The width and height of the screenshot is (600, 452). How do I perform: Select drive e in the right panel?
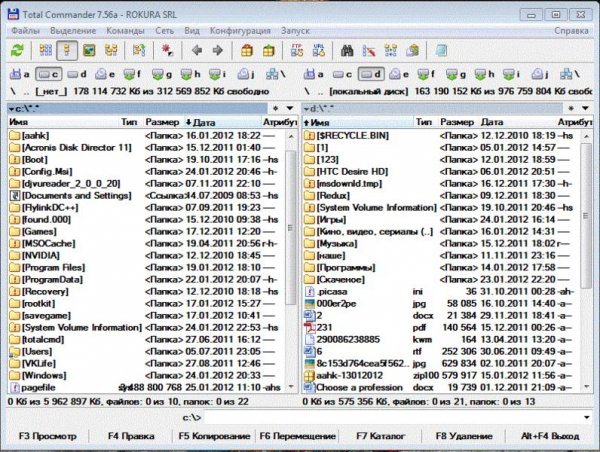[x=399, y=74]
